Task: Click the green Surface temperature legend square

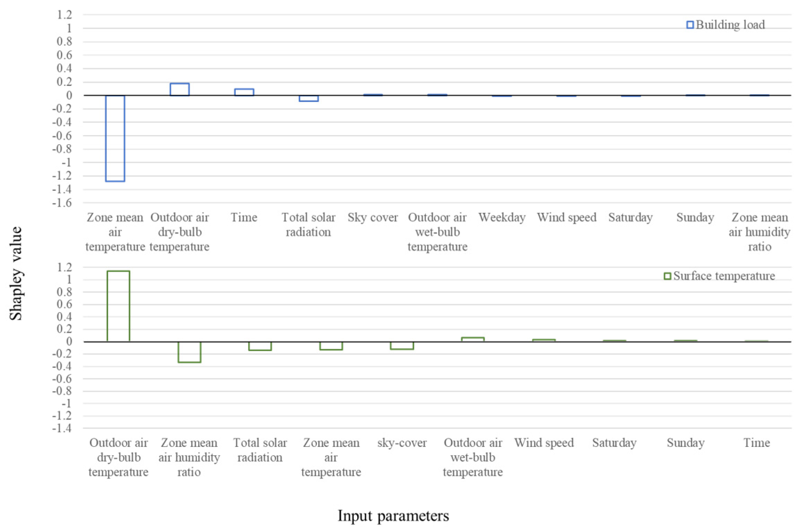Action: point(667,276)
